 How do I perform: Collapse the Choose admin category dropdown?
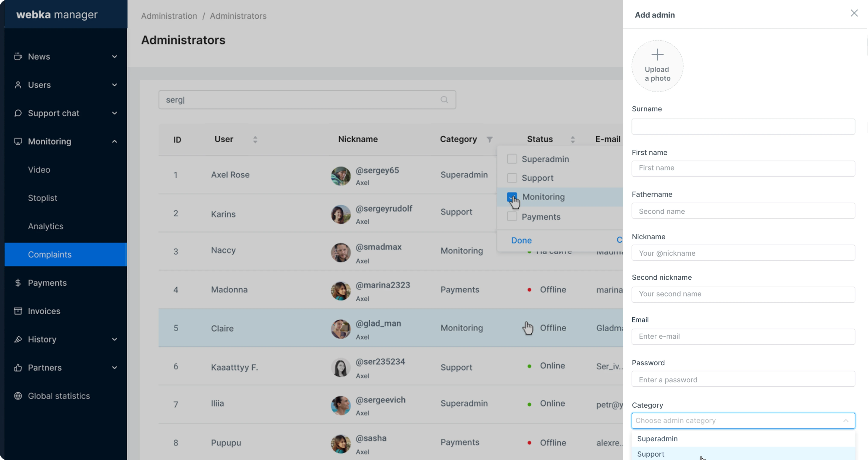click(x=845, y=420)
